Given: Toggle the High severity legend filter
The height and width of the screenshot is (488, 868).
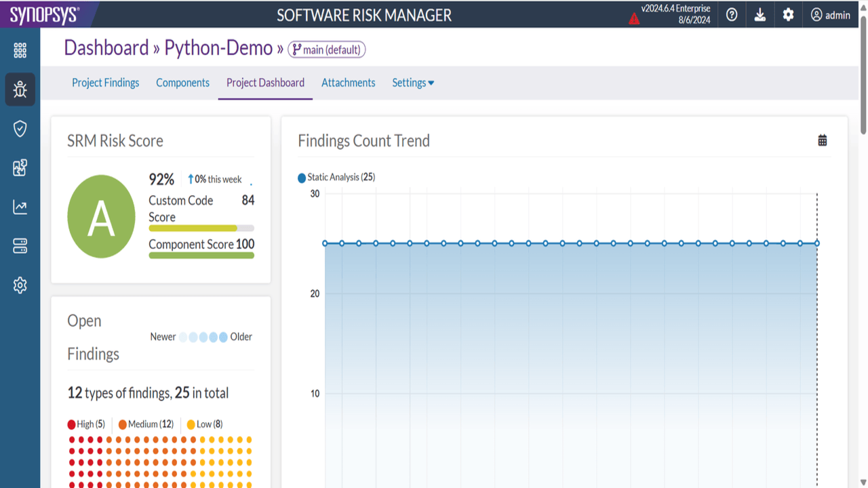Looking at the screenshot, I should pyautogui.click(x=86, y=424).
